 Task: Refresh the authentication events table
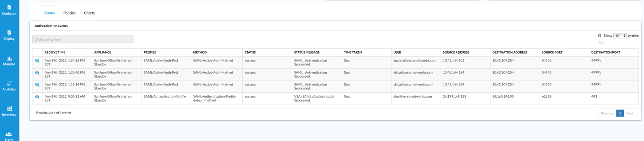(x=599, y=36)
